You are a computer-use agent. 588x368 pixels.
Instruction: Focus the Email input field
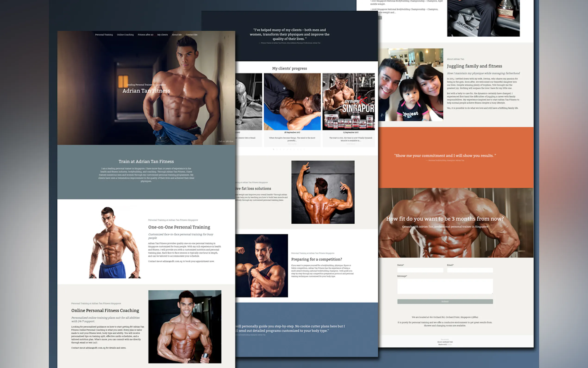pyautogui.click(x=470, y=270)
